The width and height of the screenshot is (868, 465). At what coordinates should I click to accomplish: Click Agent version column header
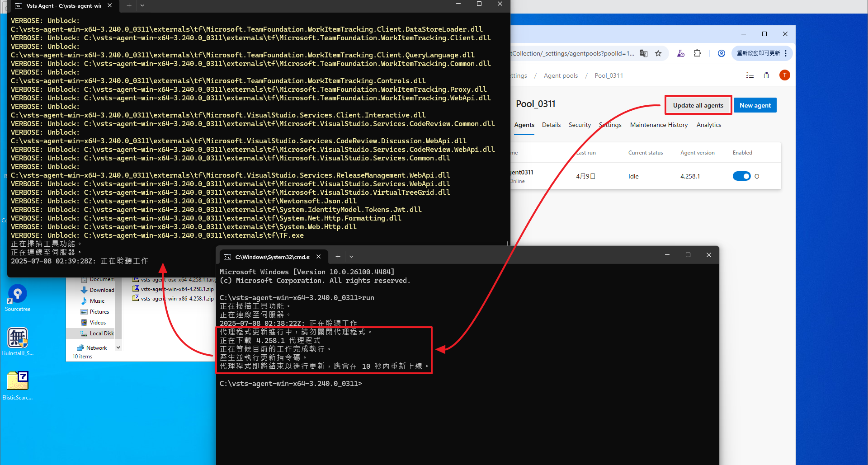coord(698,153)
